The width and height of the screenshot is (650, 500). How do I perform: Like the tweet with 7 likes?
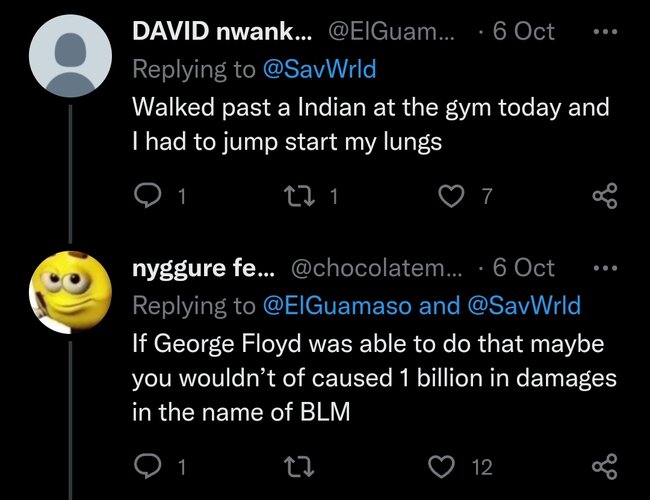(x=451, y=196)
